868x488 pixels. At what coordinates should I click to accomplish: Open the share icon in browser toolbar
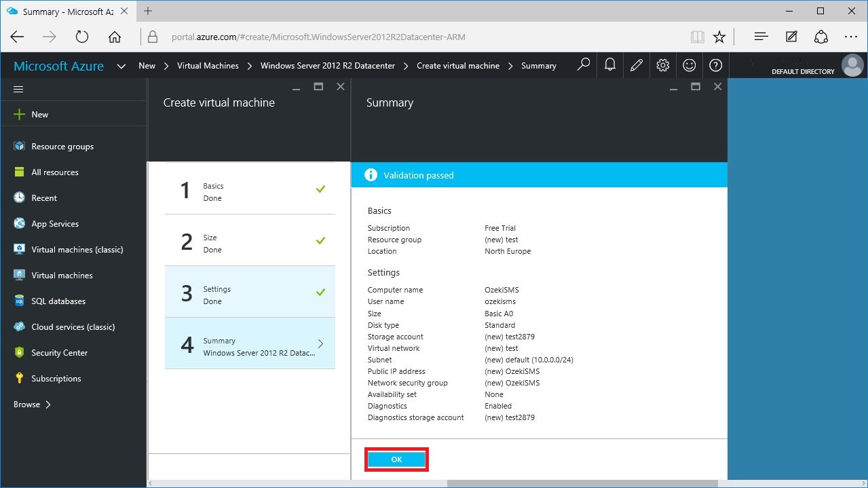click(821, 37)
